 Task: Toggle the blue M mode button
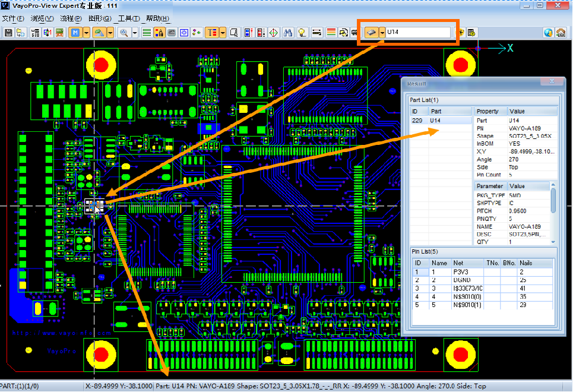click(75, 33)
